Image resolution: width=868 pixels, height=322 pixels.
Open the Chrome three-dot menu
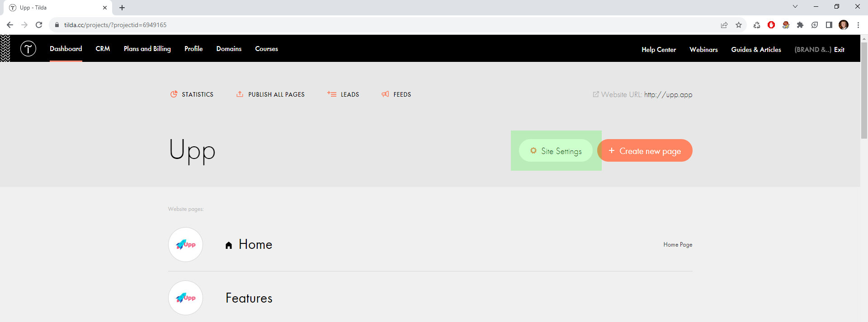[x=858, y=25]
